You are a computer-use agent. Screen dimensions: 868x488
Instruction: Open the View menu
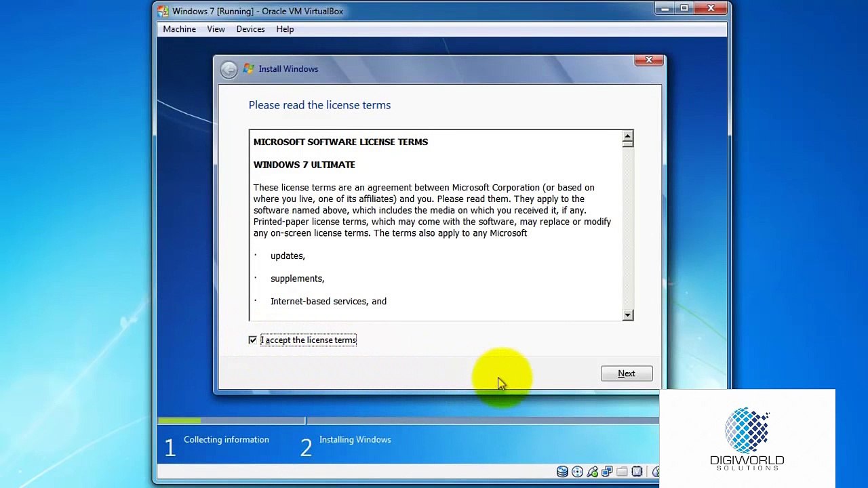[x=216, y=29]
